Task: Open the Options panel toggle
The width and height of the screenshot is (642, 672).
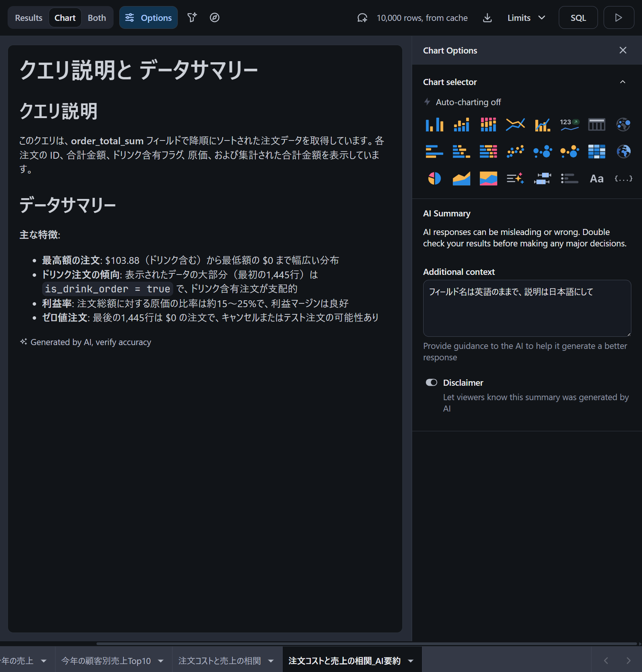Action: tap(149, 18)
